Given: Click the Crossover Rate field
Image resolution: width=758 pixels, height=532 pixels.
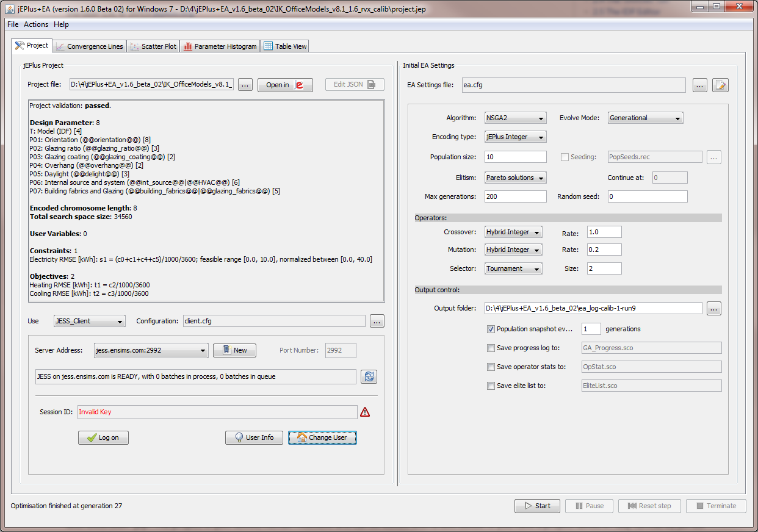Looking at the screenshot, I should 604,232.
